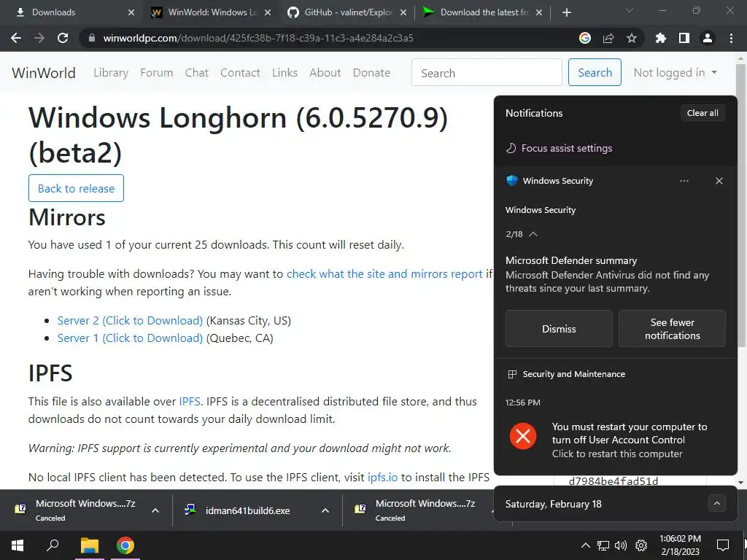Open idman641build6.exe from the download bar
Screen dimensions: 747x560
point(247,510)
